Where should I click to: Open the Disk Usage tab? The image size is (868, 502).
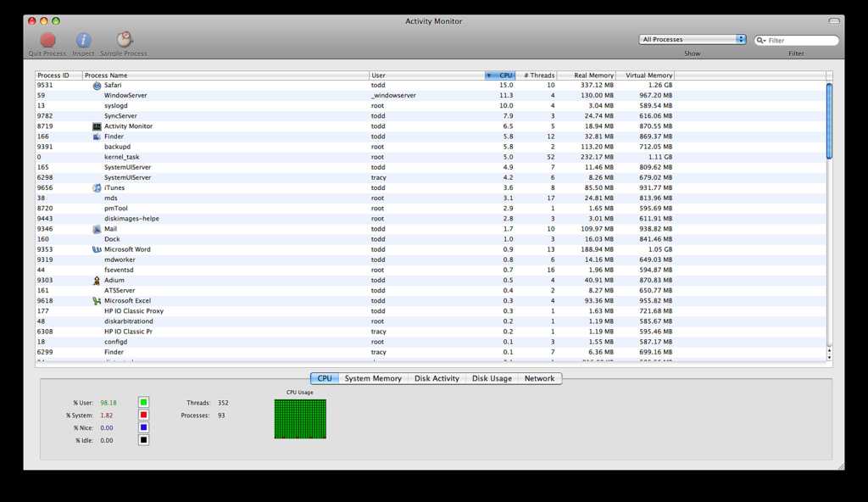[492, 378]
